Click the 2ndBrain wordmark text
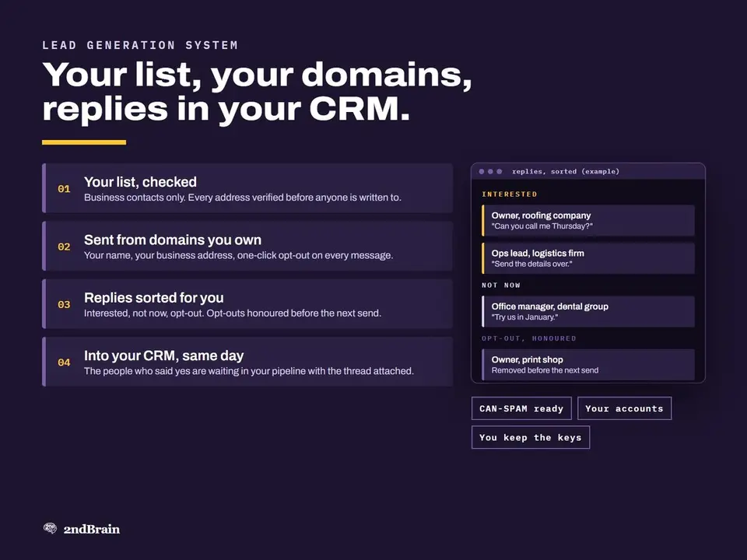The width and height of the screenshot is (747, 560). tap(92, 529)
